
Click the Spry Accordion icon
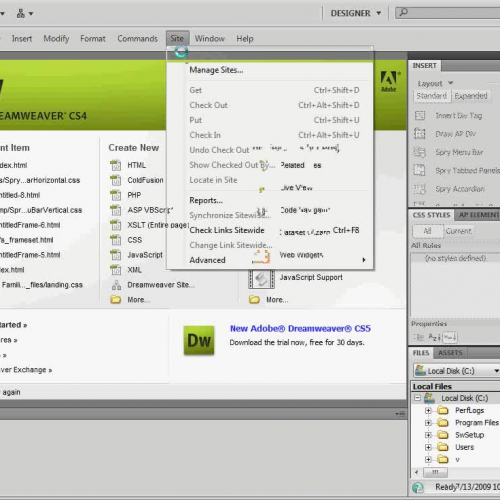pyautogui.click(x=420, y=189)
